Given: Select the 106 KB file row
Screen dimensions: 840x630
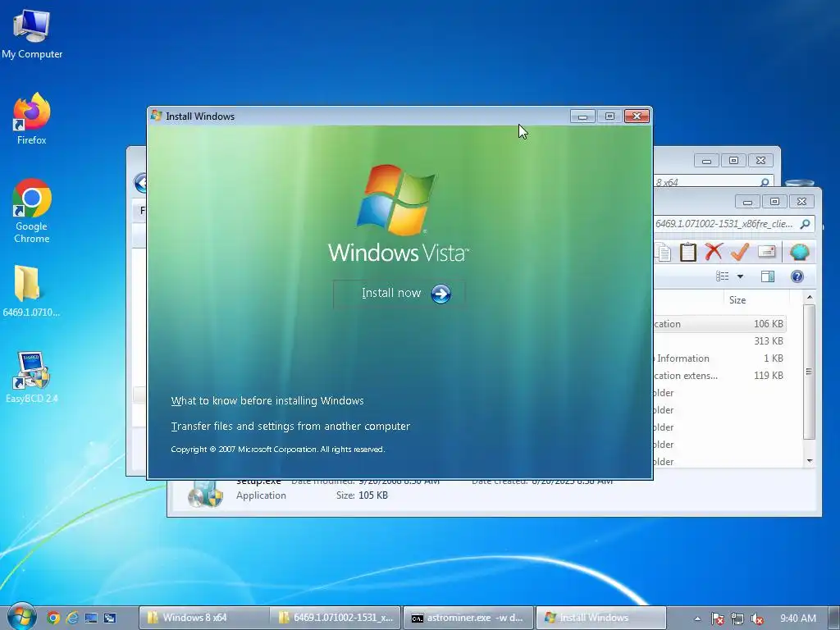Looking at the screenshot, I should point(719,324).
